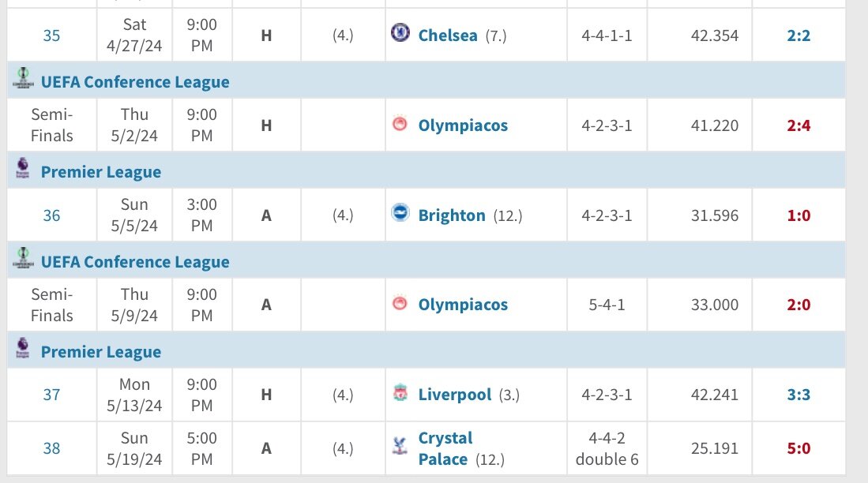
Task: Click the second UEFA Conference League trophy icon
Action: coord(23,258)
